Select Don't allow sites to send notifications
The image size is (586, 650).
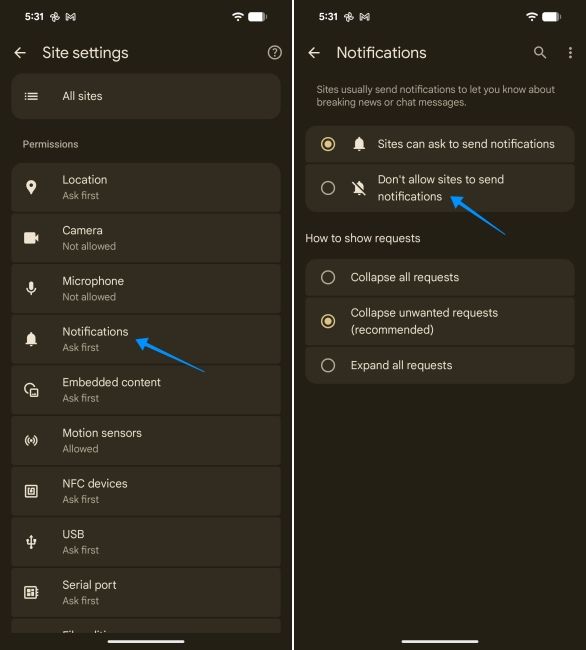point(440,188)
